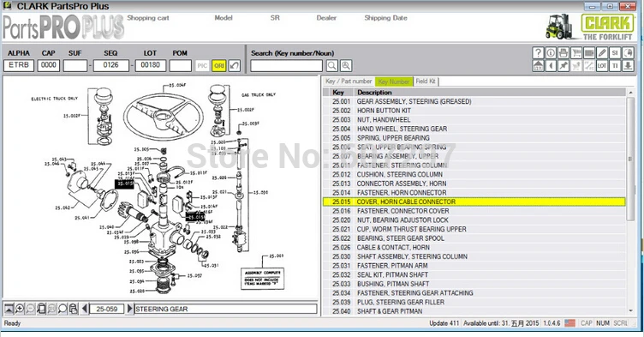Select row 25.014 FASTENER, HORN CONNECTOR
This screenshot has height=337, width=644.
tap(474, 193)
